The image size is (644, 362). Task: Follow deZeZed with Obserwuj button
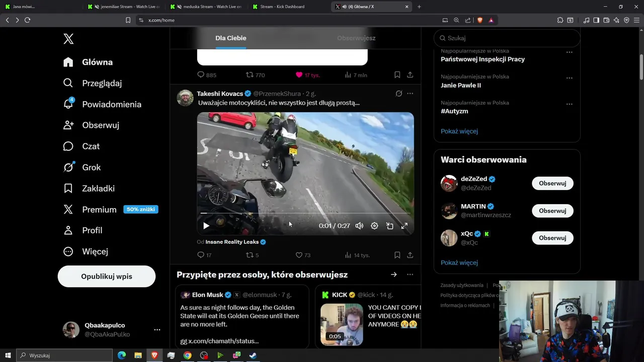click(552, 184)
